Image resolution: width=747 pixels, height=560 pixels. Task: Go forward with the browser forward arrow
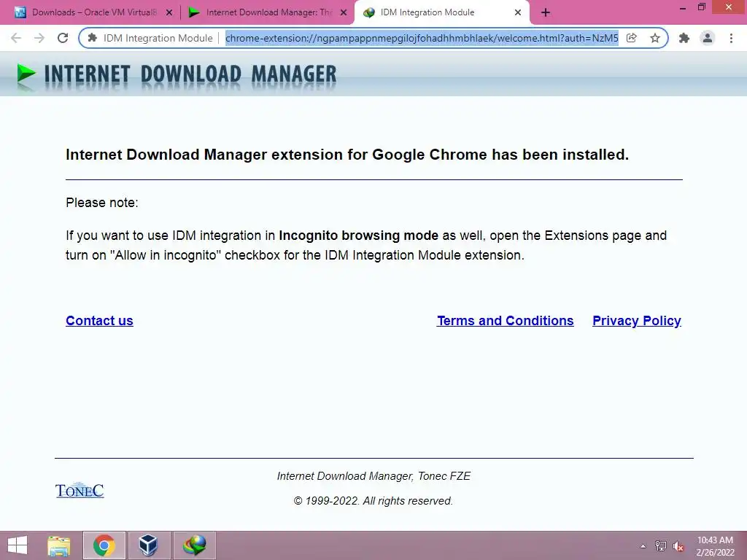pyautogui.click(x=39, y=38)
